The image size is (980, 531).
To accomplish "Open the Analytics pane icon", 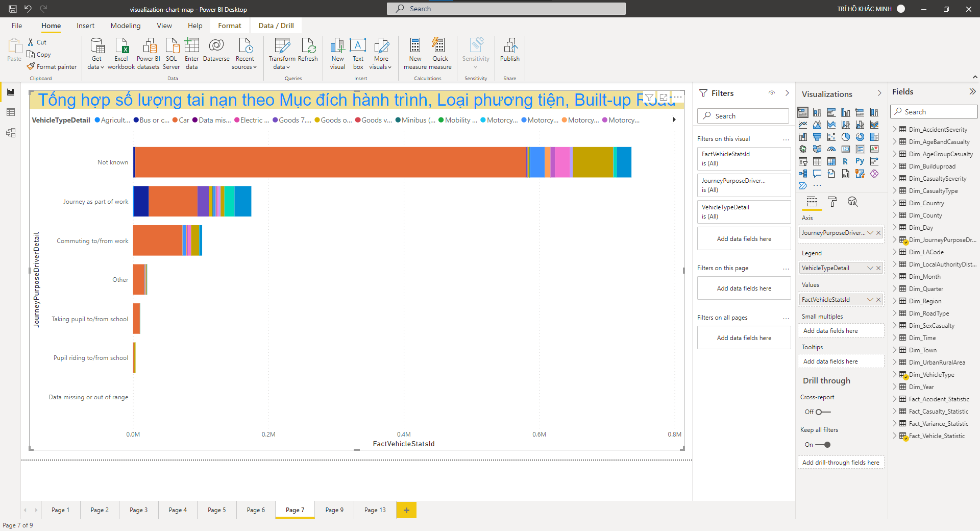I will coord(852,202).
